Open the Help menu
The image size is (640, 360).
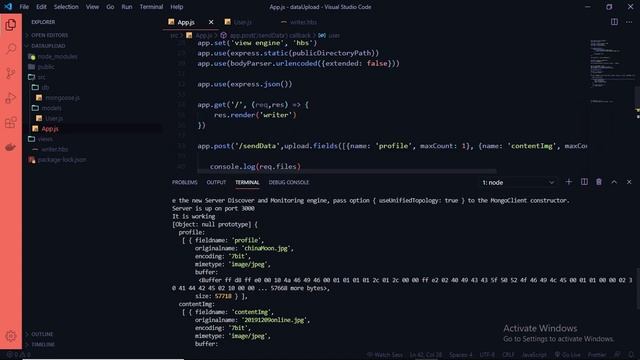pos(177,7)
